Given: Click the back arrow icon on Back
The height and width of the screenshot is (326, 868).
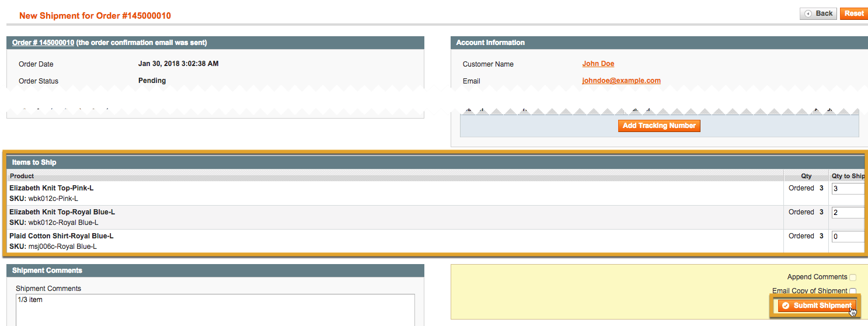Looking at the screenshot, I should pos(808,13).
